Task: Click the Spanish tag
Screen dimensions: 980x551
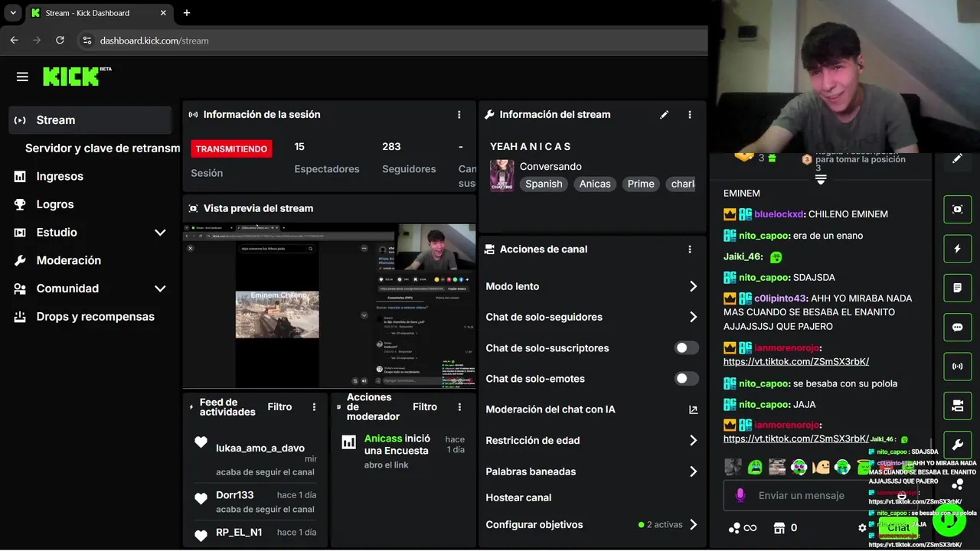Action: tap(544, 184)
